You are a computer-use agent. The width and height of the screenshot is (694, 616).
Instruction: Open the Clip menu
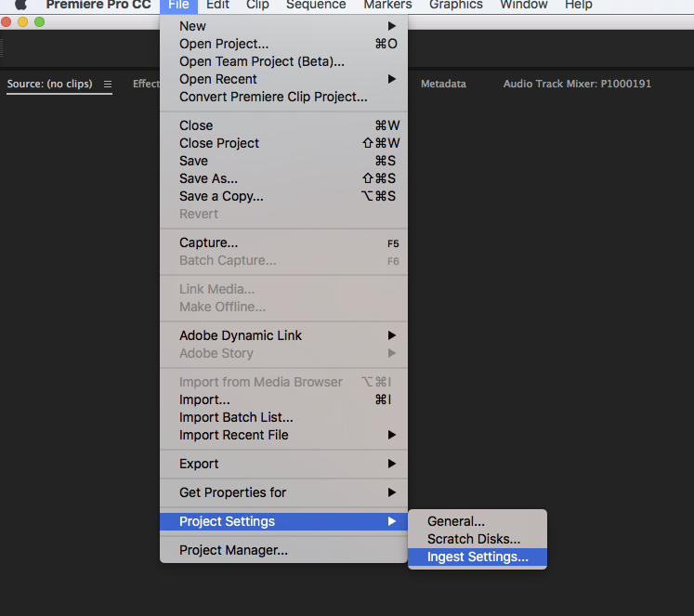click(257, 5)
